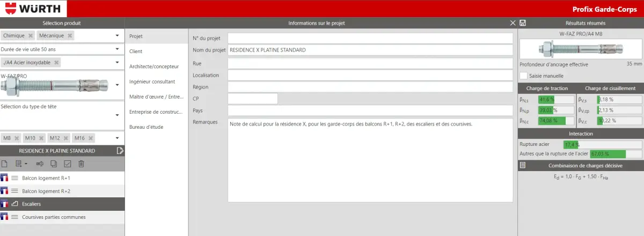Click the Nom du projet field

tap(370, 50)
